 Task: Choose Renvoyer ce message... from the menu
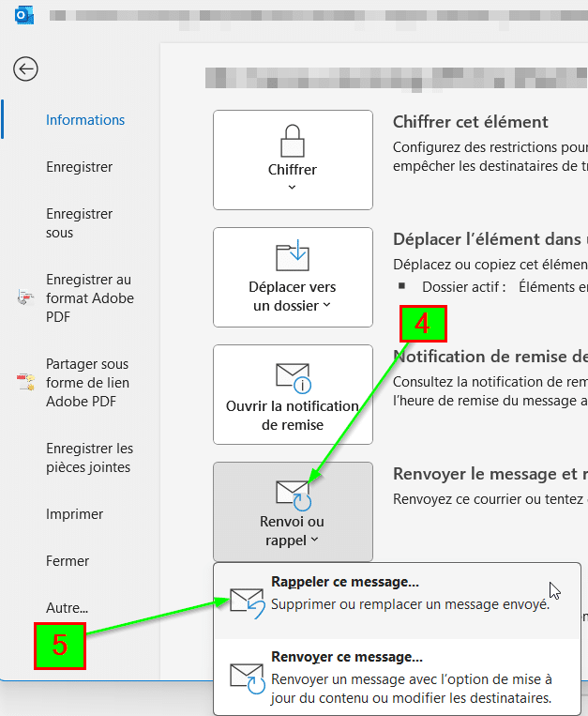pos(398,677)
